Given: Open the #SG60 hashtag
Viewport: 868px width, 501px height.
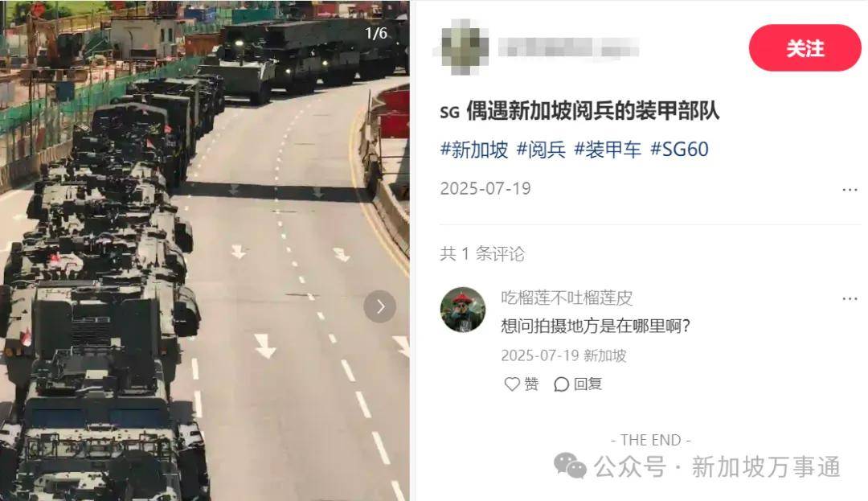Looking at the screenshot, I should tap(679, 150).
